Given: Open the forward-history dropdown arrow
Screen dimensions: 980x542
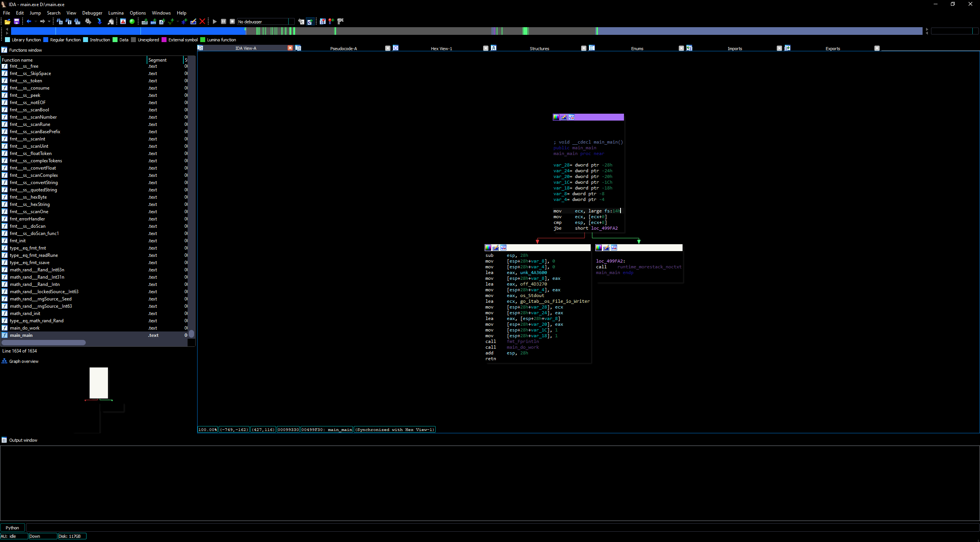Looking at the screenshot, I should click(x=49, y=21).
